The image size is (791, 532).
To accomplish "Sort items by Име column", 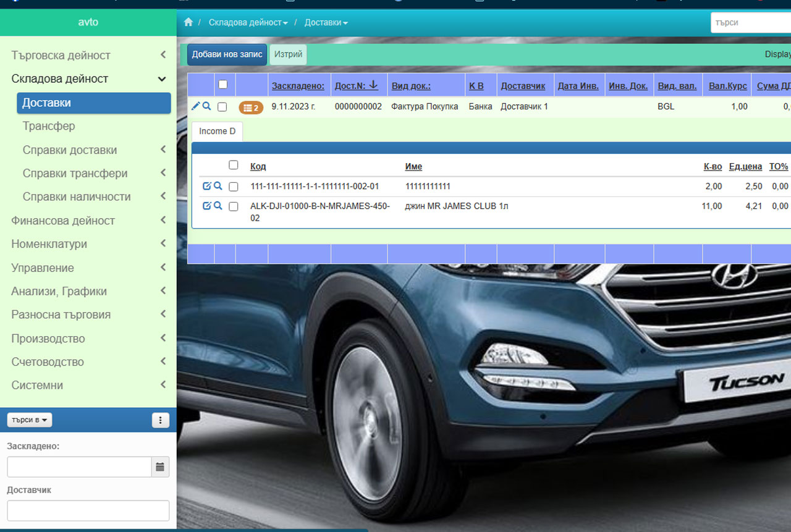I will tap(413, 166).
